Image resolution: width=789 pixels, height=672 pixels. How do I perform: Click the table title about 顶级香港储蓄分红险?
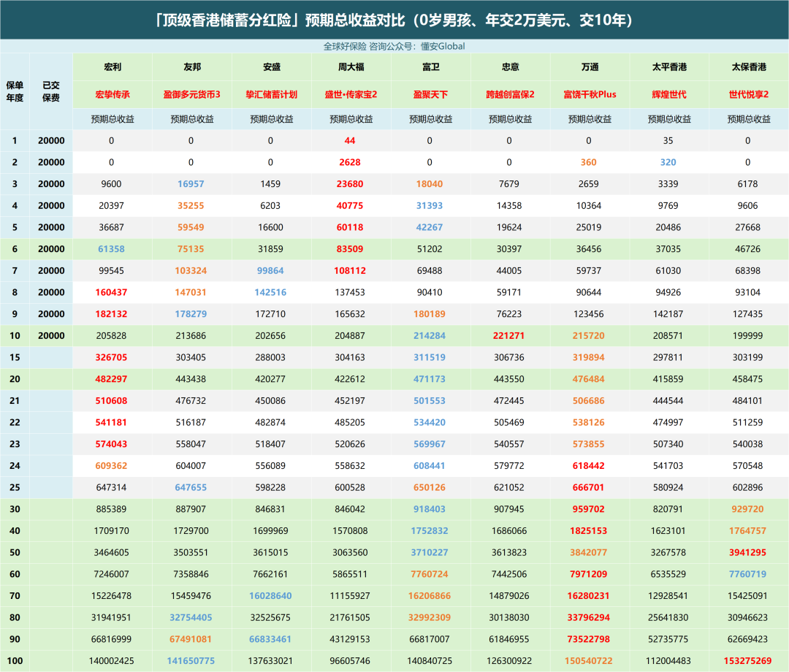[x=394, y=20]
